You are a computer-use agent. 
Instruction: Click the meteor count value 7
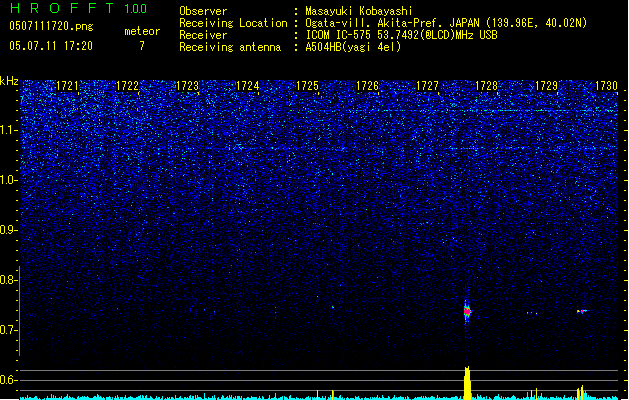pos(142,46)
